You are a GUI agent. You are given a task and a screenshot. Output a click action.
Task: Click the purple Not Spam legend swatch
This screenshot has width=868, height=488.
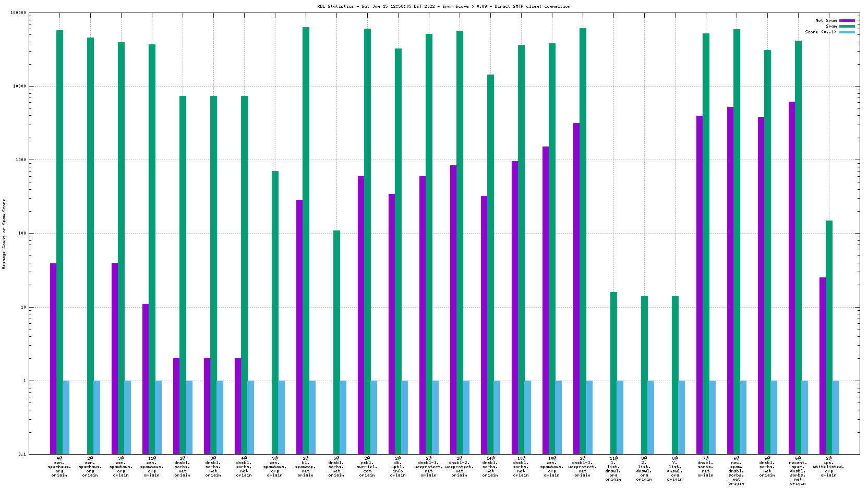[847, 20]
